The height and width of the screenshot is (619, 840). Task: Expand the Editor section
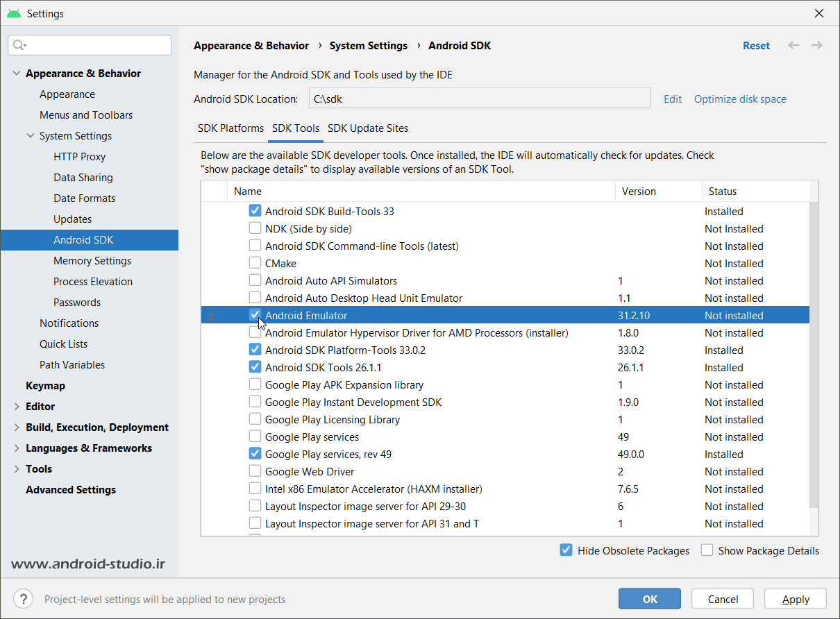coord(17,407)
